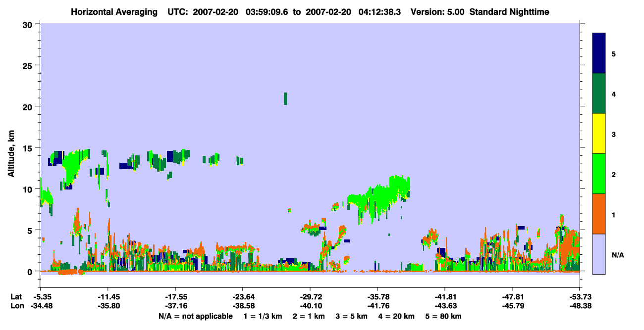Image resolution: width=644 pixels, height=330 pixels.
Task: Click the orange level 1 legend swatch
Action: (x=599, y=214)
